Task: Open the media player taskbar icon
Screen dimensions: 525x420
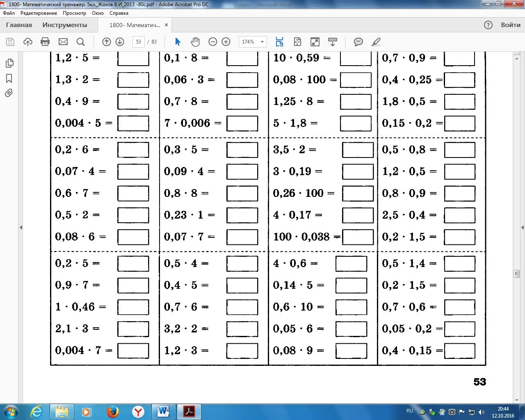Action: tap(87, 411)
